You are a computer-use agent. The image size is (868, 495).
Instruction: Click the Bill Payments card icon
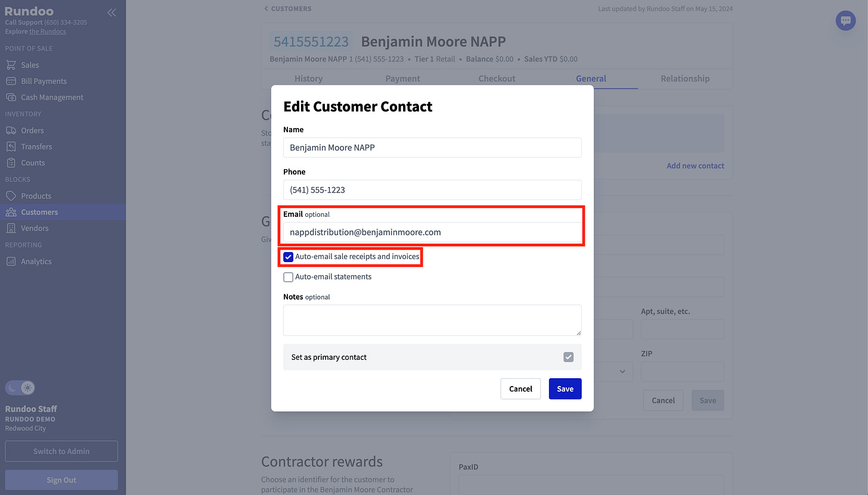click(x=11, y=81)
